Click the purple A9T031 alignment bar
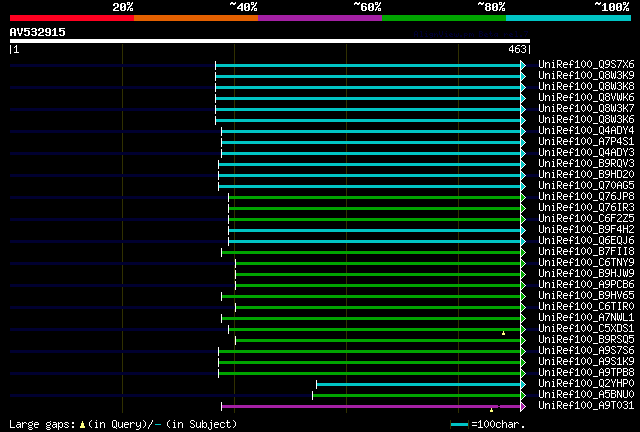The image size is (640, 432). coord(371,406)
